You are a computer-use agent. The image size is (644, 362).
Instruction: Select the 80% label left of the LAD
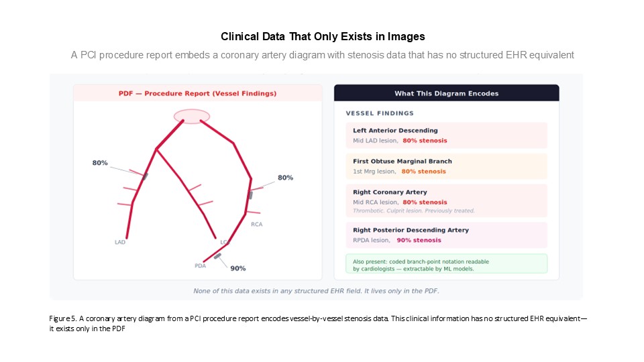coord(100,163)
